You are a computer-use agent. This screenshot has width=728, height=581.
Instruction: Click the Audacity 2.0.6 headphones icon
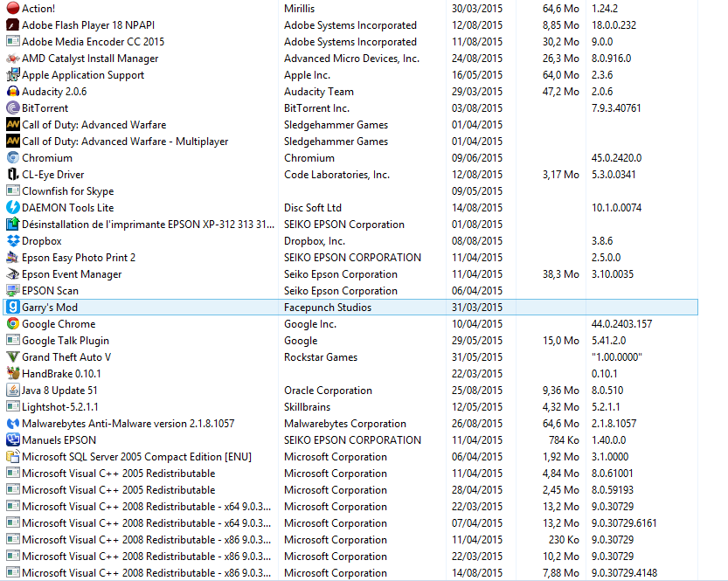[x=13, y=92]
